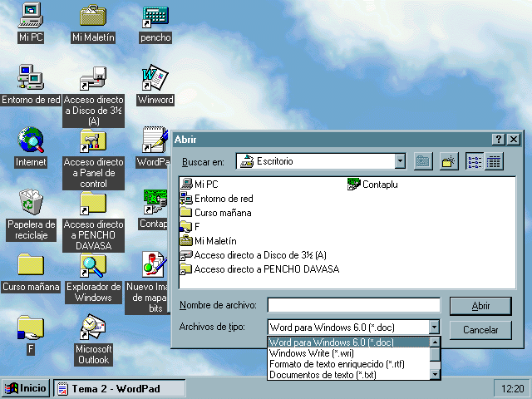
Task: Choose Formato de texto enriquecido (*.rtf) option
Action: [x=348, y=364]
